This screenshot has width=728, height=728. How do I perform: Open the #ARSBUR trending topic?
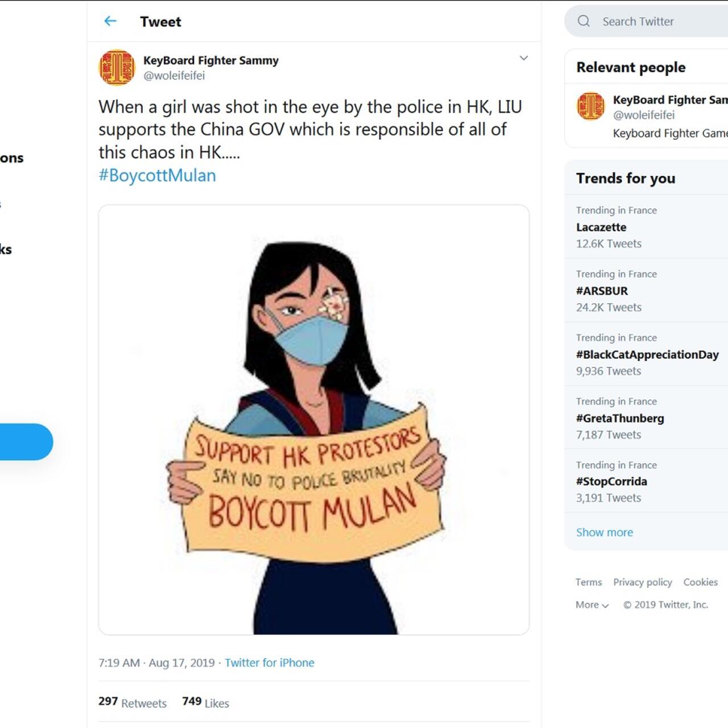(602, 291)
